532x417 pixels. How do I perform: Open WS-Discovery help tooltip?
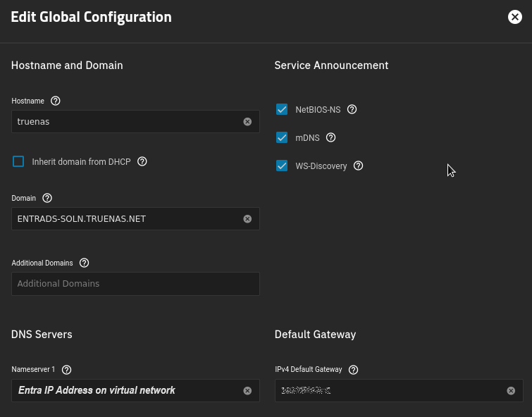click(358, 166)
